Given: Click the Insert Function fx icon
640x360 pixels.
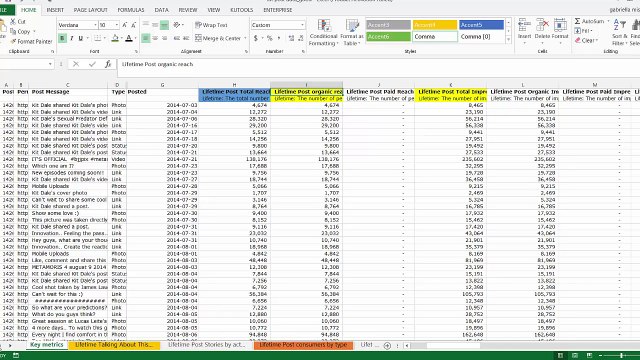Looking at the screenshot, I should 108,64.
